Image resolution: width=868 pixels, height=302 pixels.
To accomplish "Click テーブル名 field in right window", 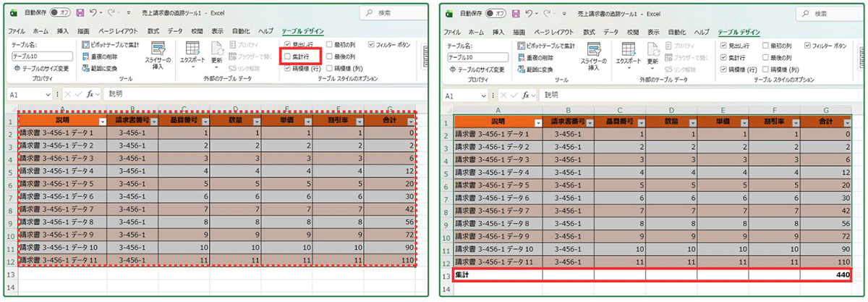I will pyautogui.click(x=477, y=56).
